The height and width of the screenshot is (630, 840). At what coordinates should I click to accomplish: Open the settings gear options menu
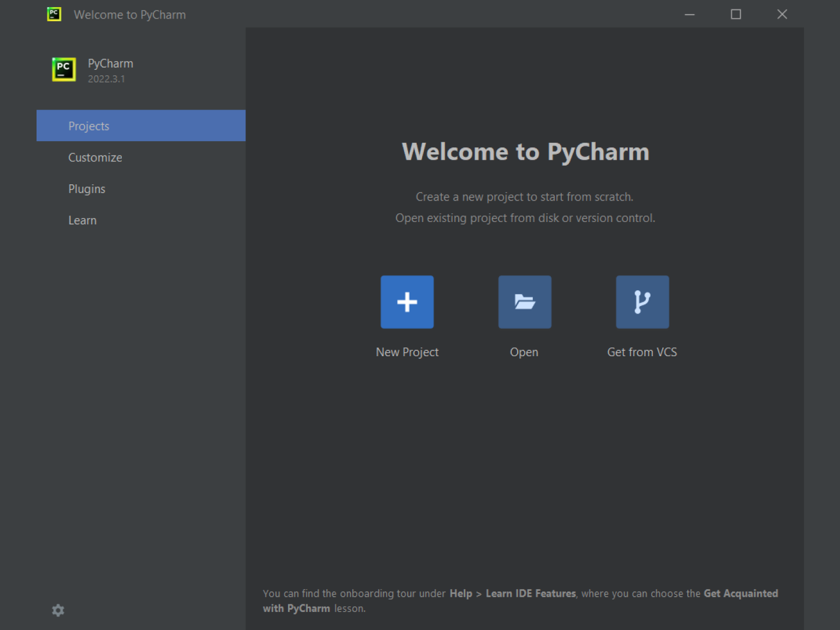click(58, 610)
